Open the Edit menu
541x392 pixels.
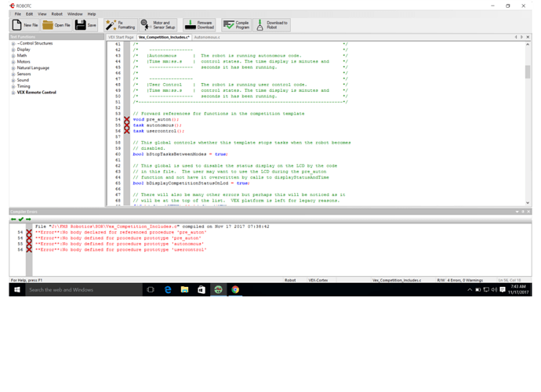(x=29, y=14)
